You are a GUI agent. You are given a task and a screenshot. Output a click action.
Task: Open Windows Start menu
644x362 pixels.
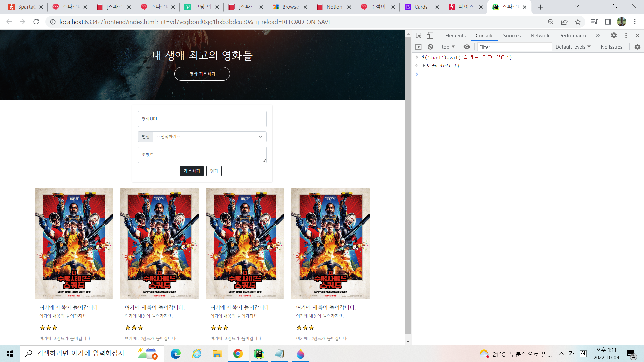(10, 354)
